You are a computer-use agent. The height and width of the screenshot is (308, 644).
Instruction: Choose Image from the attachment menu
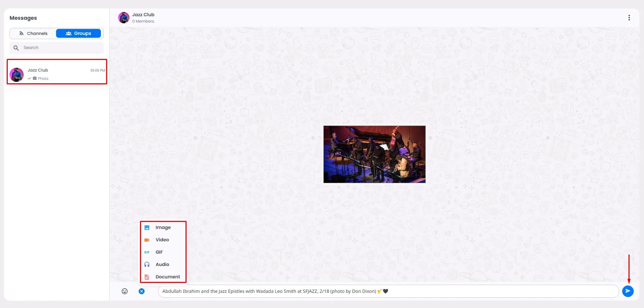[x=163, y=228]
